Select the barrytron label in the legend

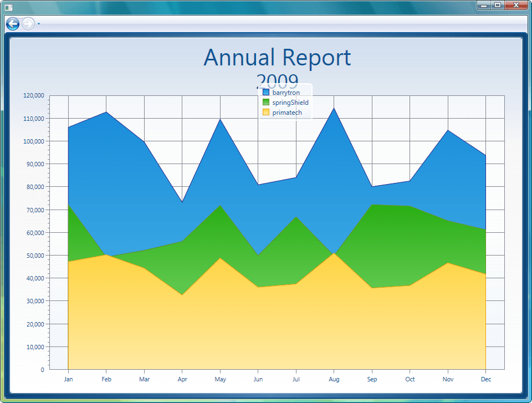[285, 92]
